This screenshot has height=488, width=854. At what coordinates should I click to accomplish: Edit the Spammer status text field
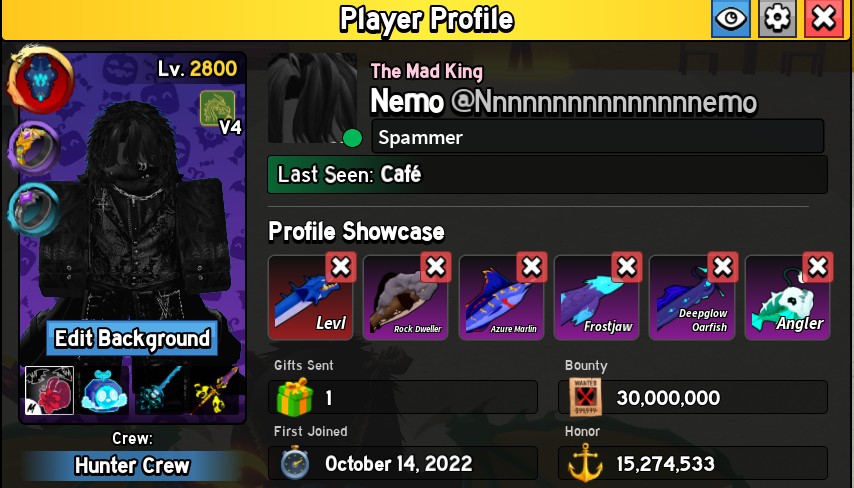point(597,137)
